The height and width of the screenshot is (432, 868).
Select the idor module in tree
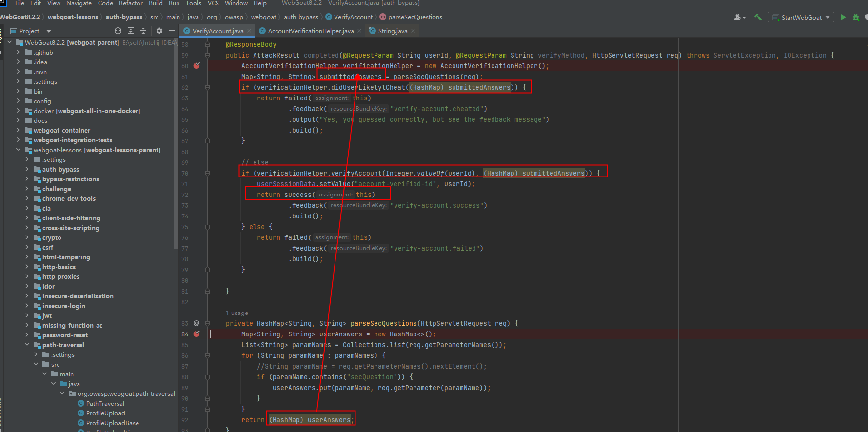(48, 286)
